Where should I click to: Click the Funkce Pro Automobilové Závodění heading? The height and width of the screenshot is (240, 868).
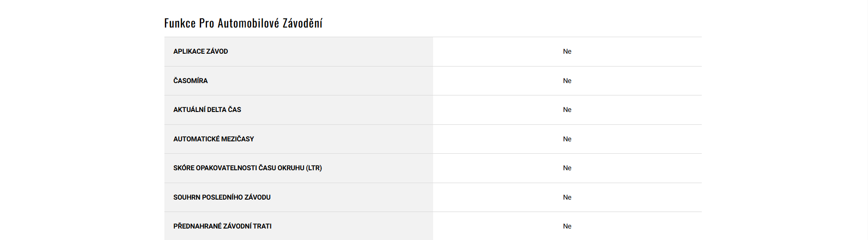point(243,23)
